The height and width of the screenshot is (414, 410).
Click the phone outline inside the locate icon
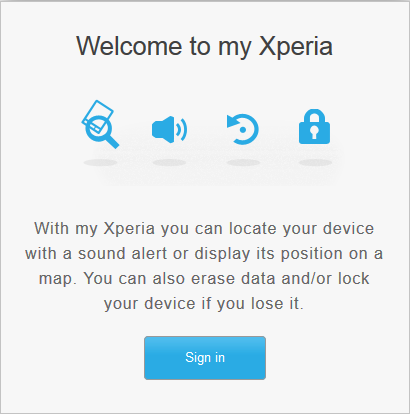[98, 114]
